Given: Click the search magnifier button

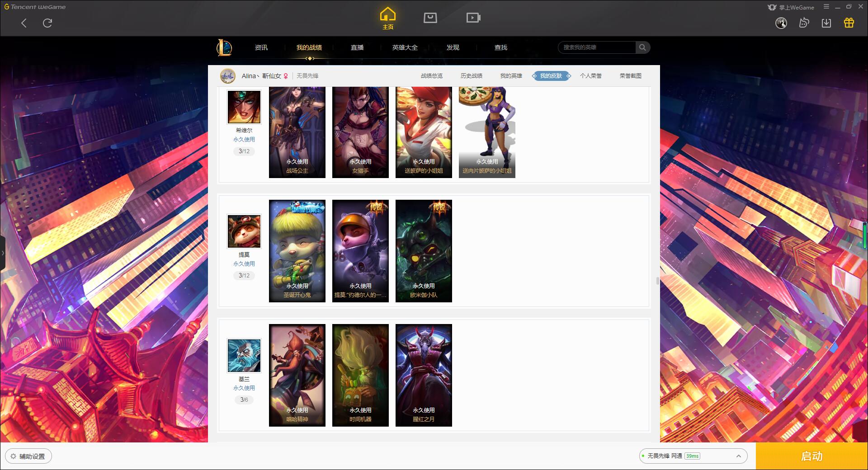Looking at the screenshot, I should pos(642,47).
